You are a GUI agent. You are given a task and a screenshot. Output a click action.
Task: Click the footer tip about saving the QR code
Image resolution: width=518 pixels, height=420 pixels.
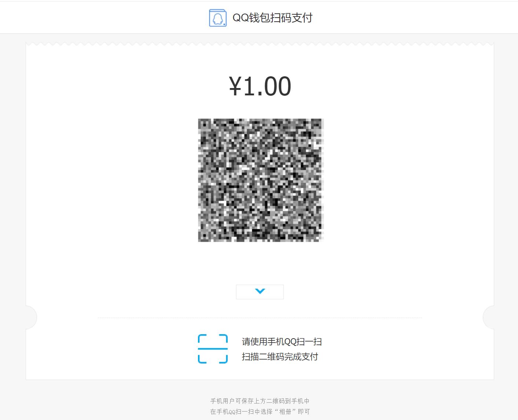click(x=260, y=401)
